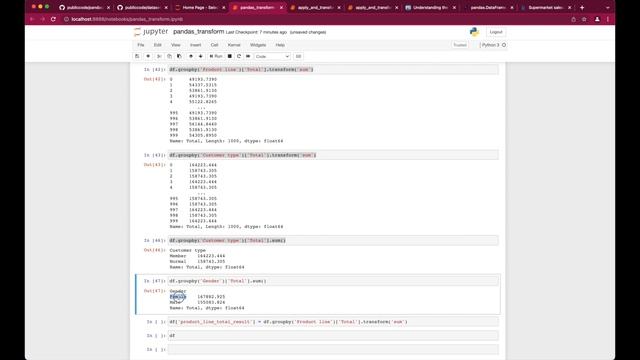Open the browser profile icon
640x360 pixels.
(x=597, y=19)
